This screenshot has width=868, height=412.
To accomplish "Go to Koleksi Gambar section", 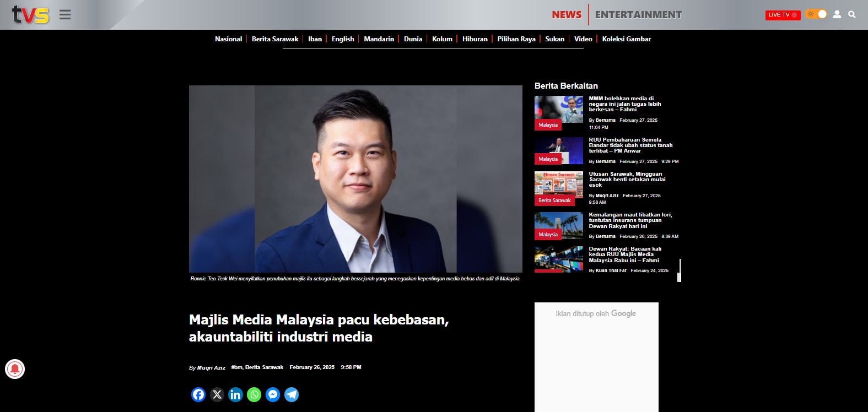I will pyautogui.click(x=627, y=39).
